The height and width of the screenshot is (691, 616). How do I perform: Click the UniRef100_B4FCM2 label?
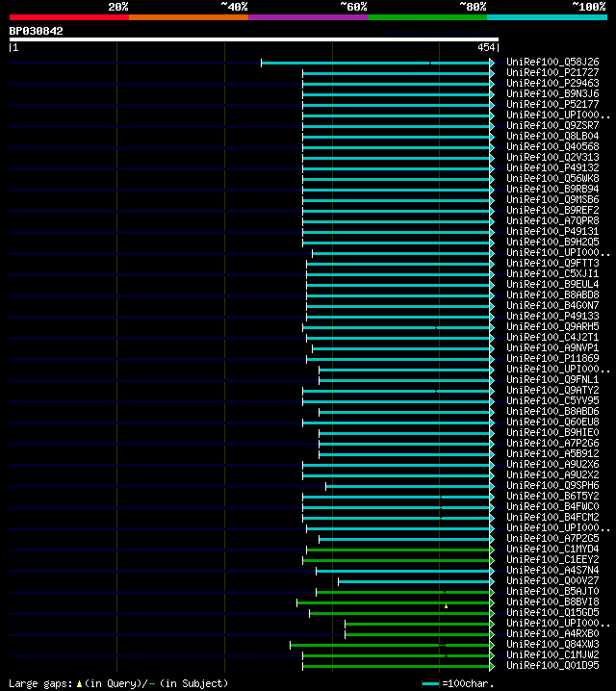pyautogui.click(x=552, y=517)
